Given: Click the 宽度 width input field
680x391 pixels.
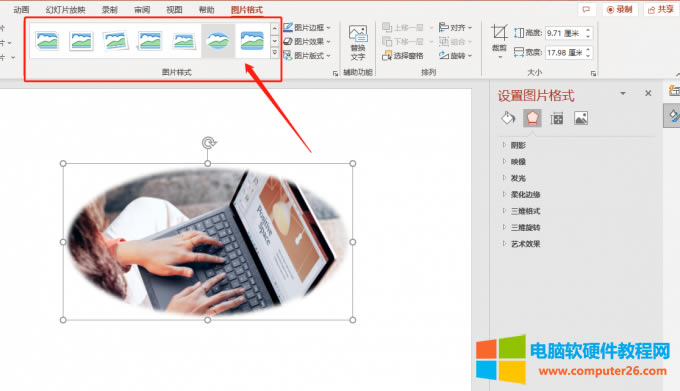Looking at the screenshot, I should coord(565,52).
